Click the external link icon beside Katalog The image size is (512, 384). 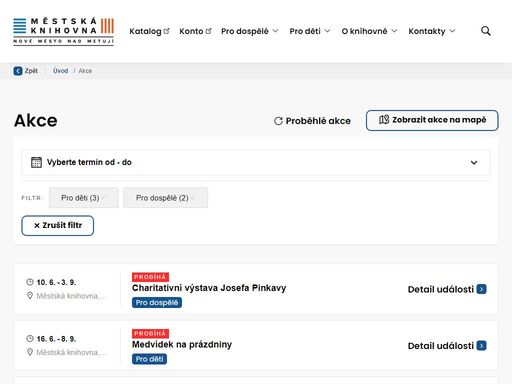pos(166,31)
